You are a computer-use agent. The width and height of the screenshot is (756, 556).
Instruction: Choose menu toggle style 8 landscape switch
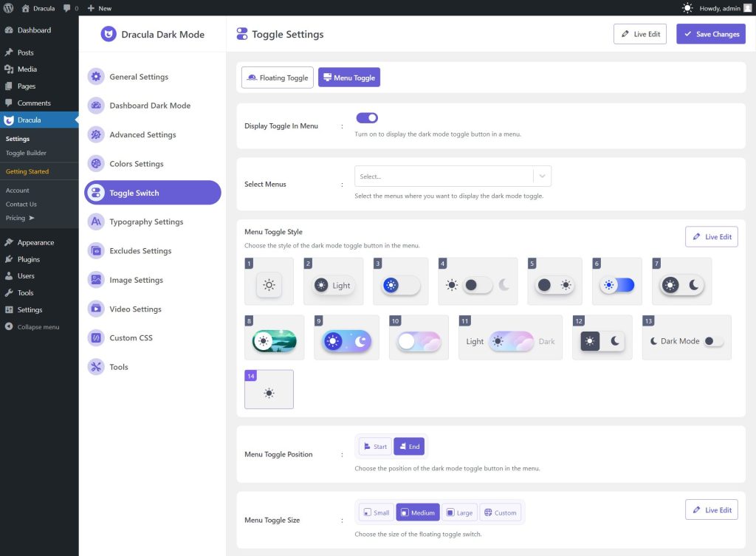coord(275,337)
